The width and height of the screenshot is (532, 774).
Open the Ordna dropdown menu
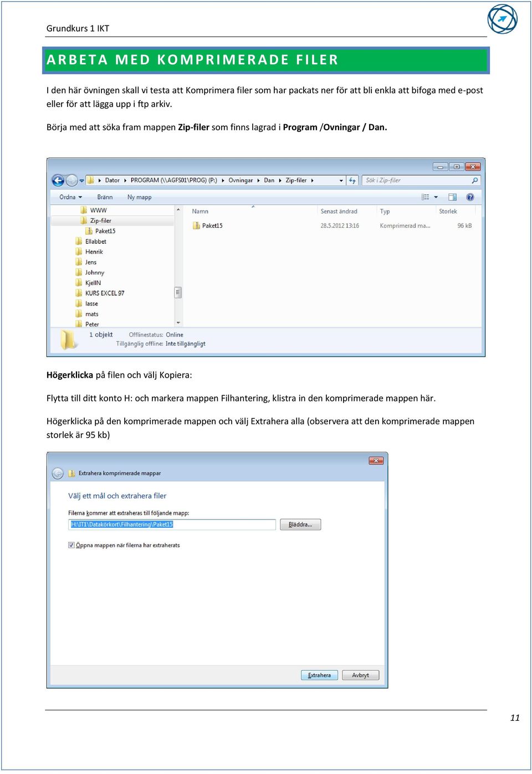70,197
